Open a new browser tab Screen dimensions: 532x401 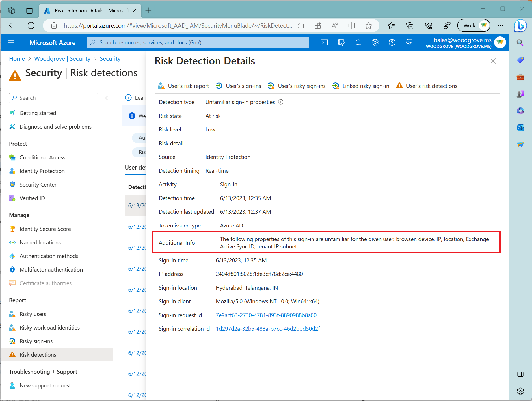click(148, 11)
